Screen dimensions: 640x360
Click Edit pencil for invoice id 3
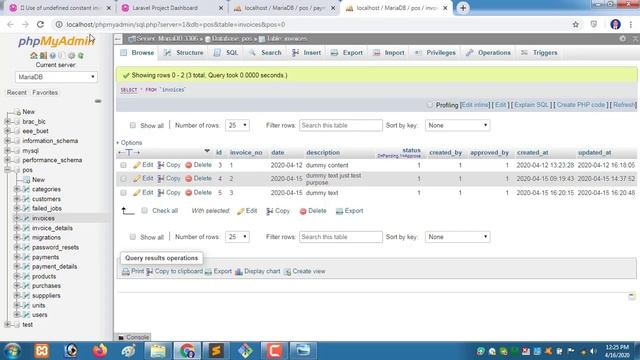(143, 165)
